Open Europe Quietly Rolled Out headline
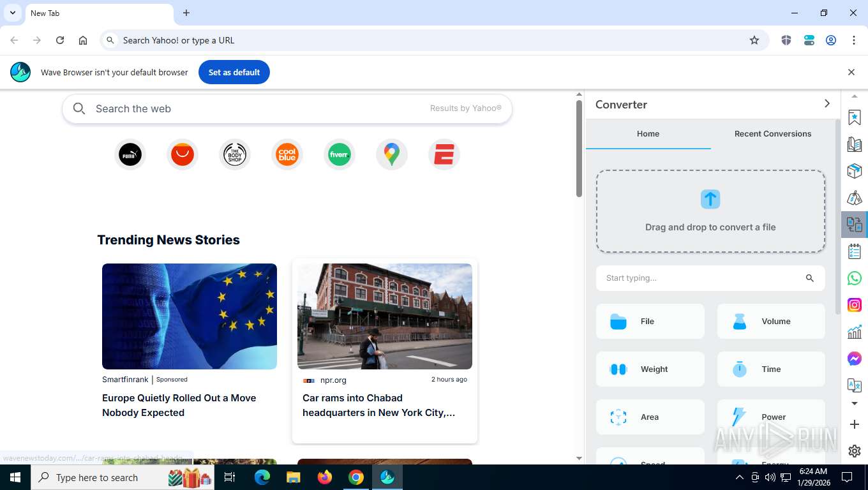This screenshot has height=490, width=868. 179,405
